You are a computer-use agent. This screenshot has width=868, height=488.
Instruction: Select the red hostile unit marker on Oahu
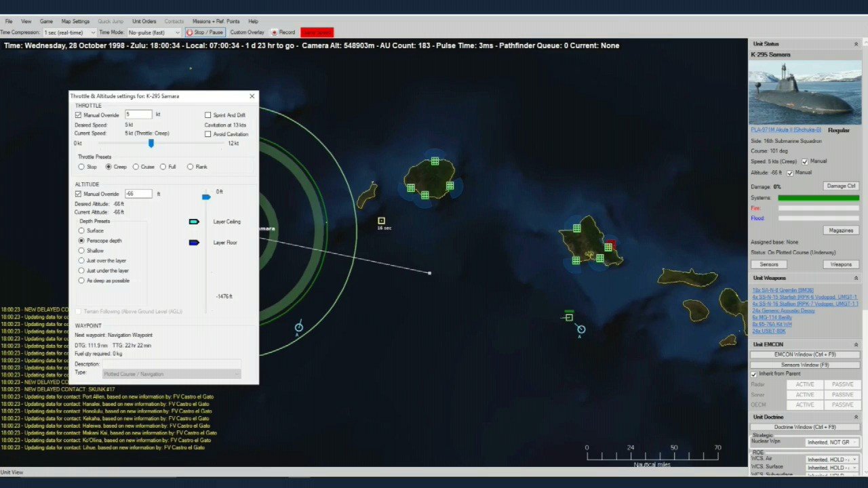[x=610, y=243]
